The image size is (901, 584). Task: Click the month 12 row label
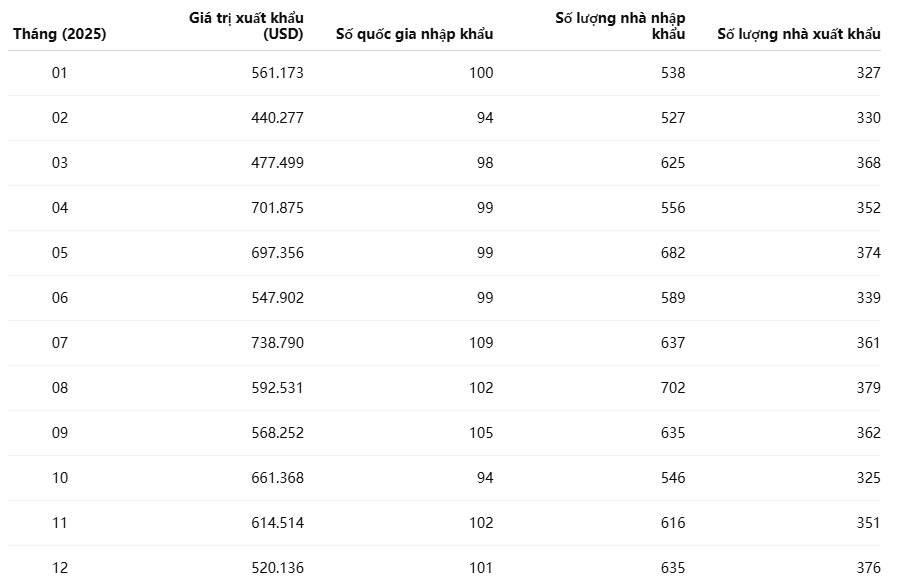pos(60,568)
